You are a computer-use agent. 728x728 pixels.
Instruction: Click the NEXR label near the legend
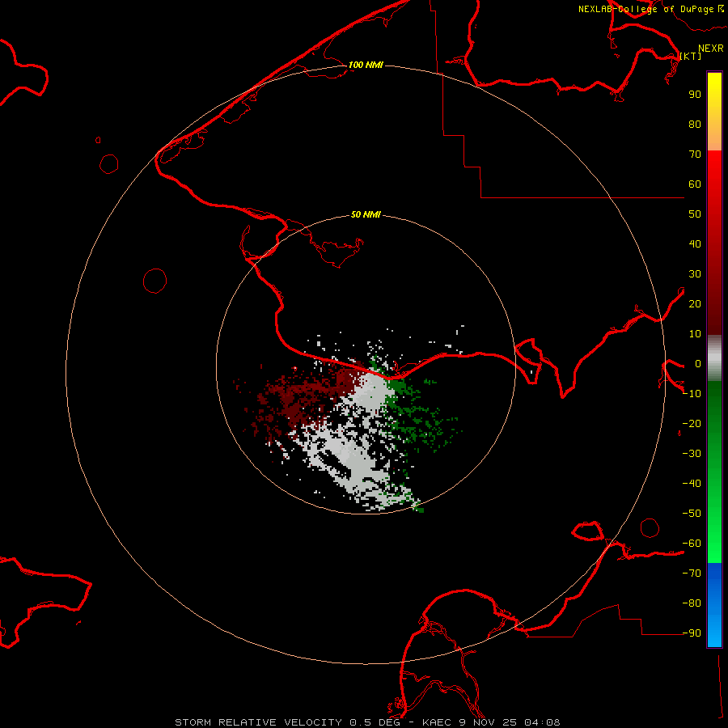pyautogui.click(x=711, y=49)
